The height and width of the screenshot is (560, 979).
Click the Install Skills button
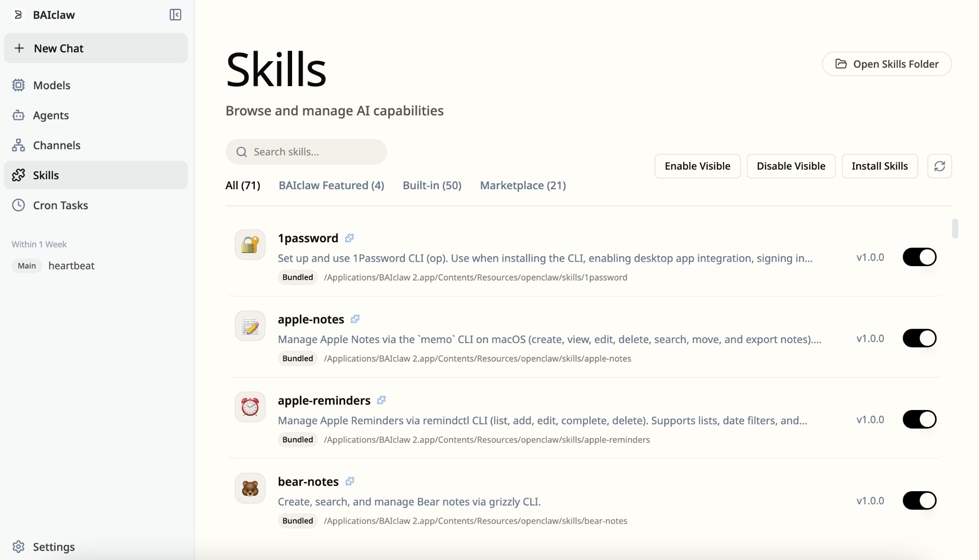[x=880, y=166]
